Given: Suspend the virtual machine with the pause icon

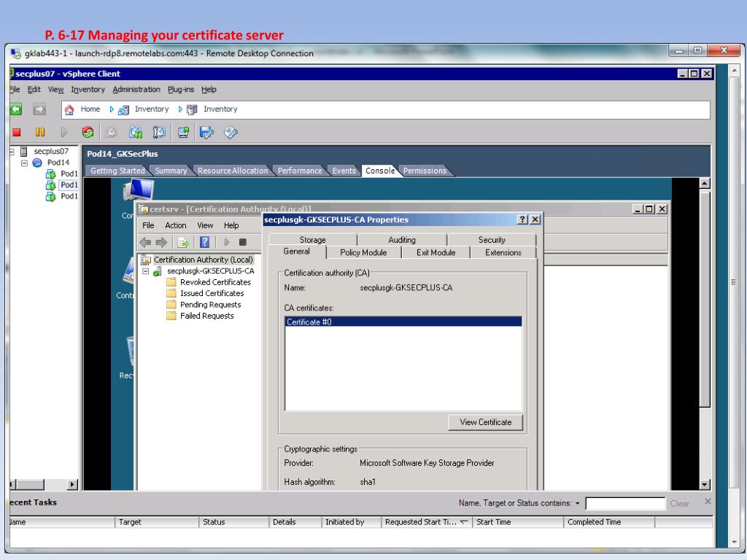Looking at the screenshot, I should [x=40, y=133].
